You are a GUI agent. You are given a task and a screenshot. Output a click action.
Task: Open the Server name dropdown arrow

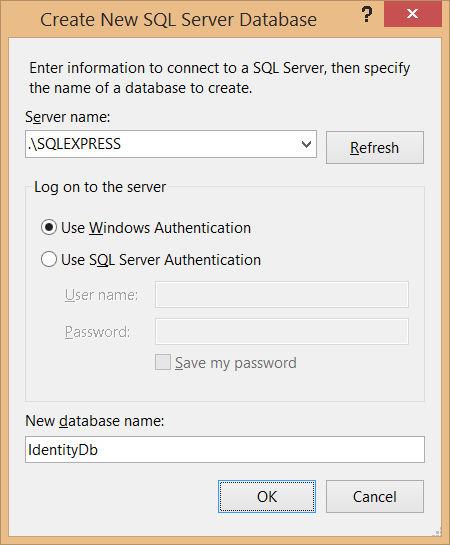click(x=306, y=144)
